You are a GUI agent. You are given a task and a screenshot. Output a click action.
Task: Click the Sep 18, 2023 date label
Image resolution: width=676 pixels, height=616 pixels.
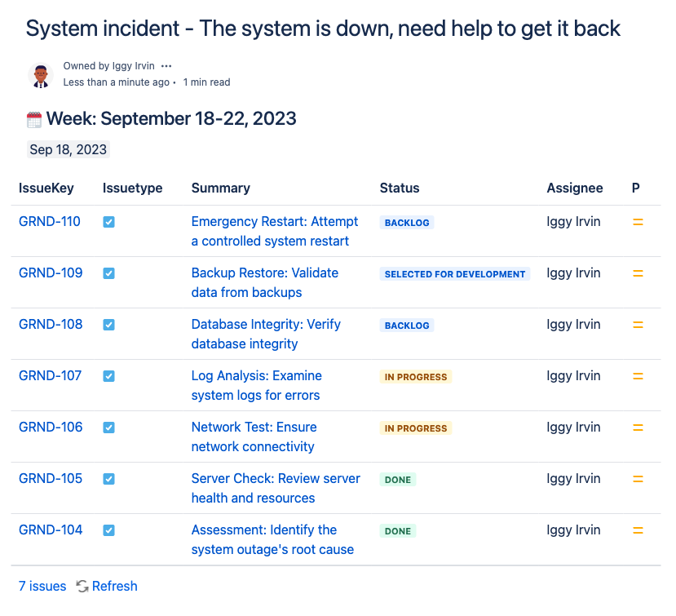coord(68,149)
